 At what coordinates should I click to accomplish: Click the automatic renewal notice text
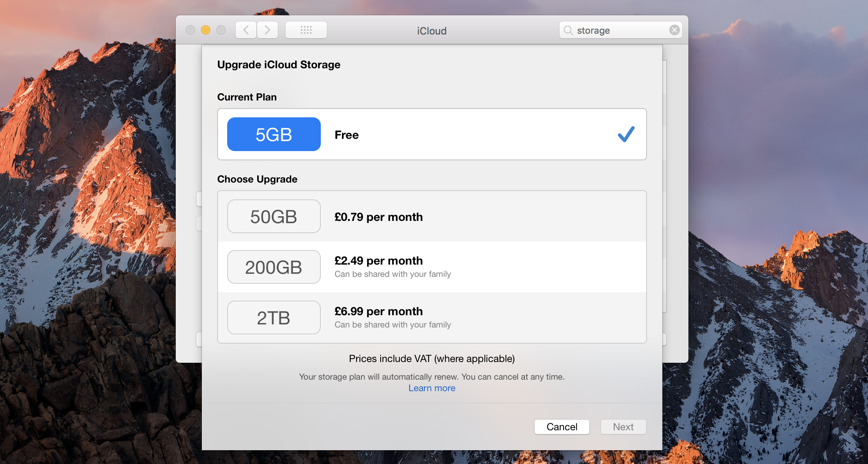coord(432,377)
